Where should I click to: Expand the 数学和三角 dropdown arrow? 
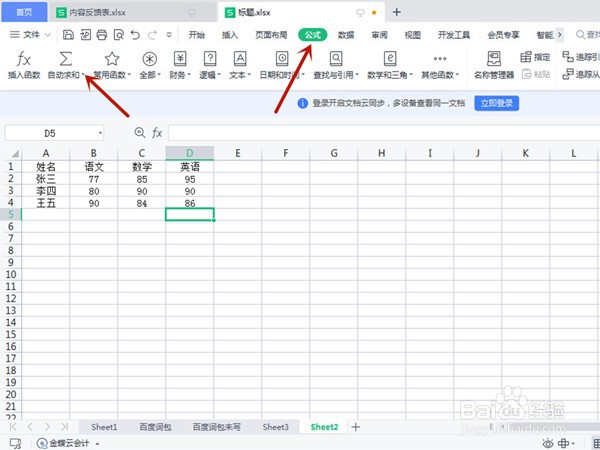(411, 75)
